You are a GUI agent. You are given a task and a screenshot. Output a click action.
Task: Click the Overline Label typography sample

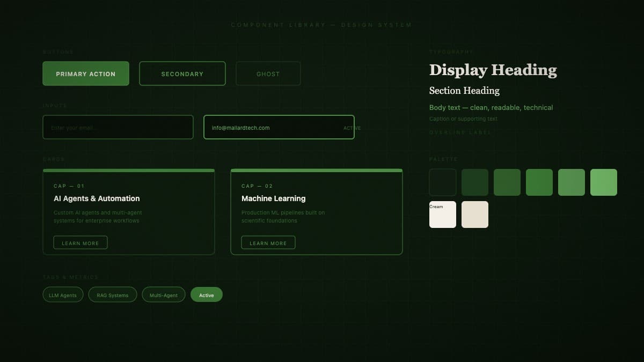(x=460, y=132)
